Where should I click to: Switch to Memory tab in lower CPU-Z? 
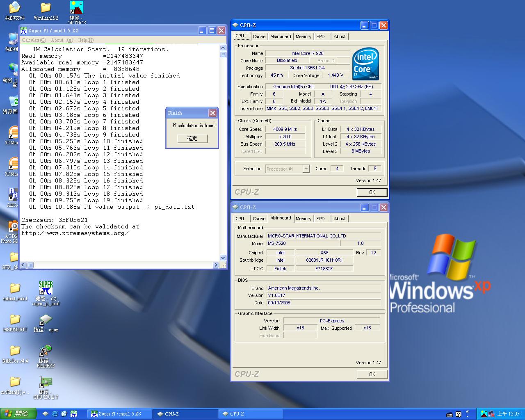pos(304,219)
